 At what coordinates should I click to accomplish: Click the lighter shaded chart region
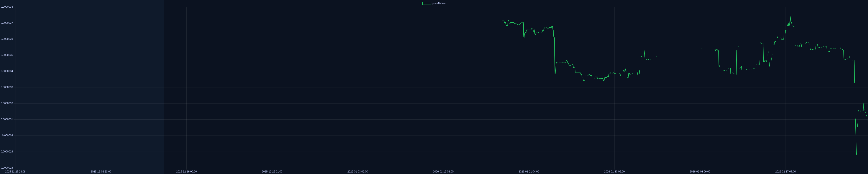pyautogui.click(x=89, y=87)
